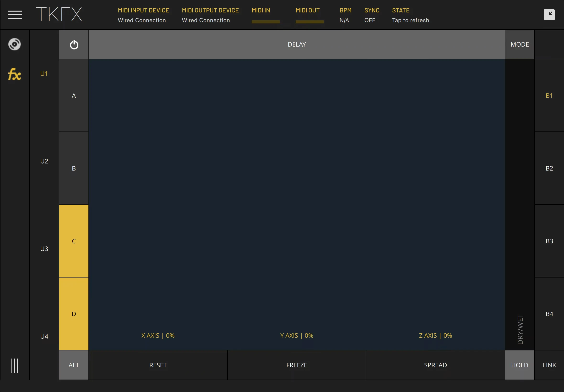This screenshot has height=392, width=564.
Task: Click the FREEZE button
Action: (x=297, y=365)
